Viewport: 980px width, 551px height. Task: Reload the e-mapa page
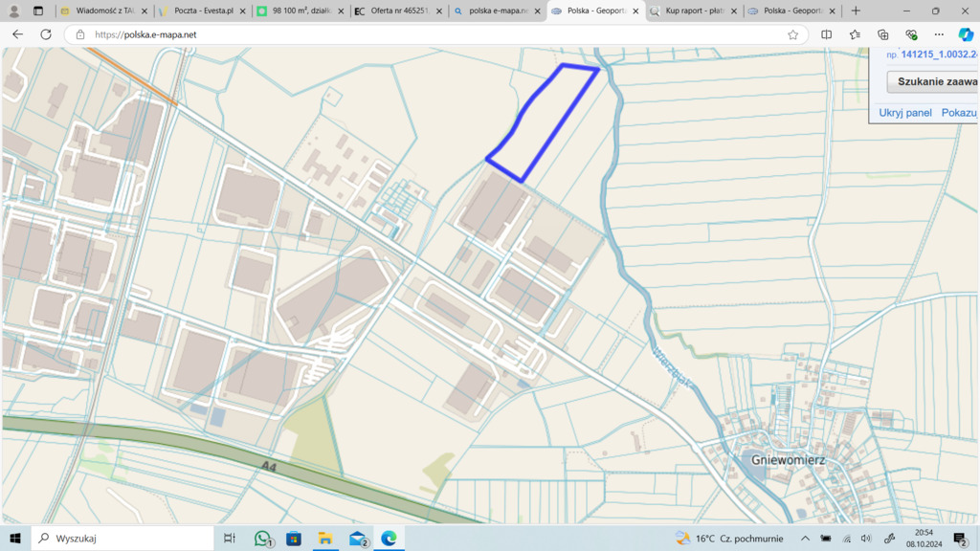tap(46, 34)
